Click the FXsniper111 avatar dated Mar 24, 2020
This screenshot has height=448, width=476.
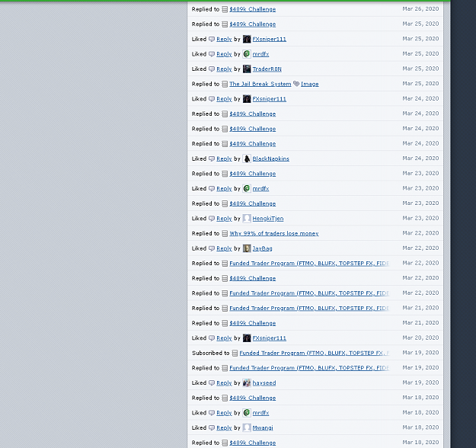tap(247, 99)
